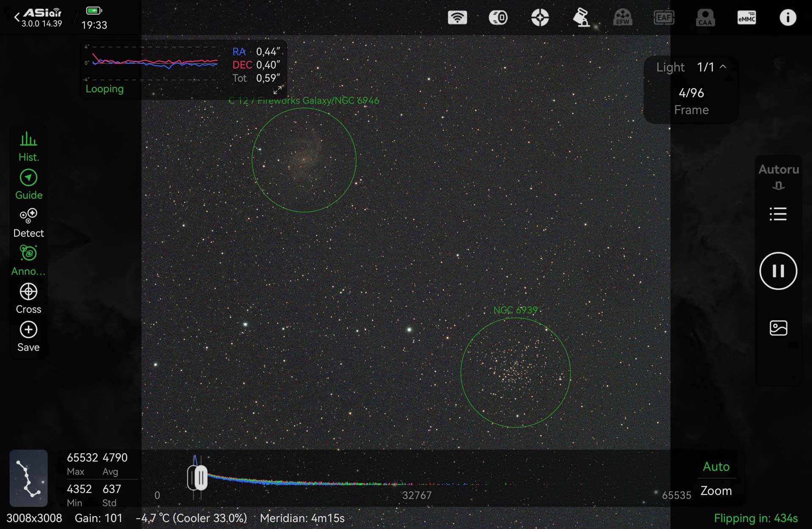Click the Gain: 101 status entry
This screenshot has height=529, width=812.
99,518
